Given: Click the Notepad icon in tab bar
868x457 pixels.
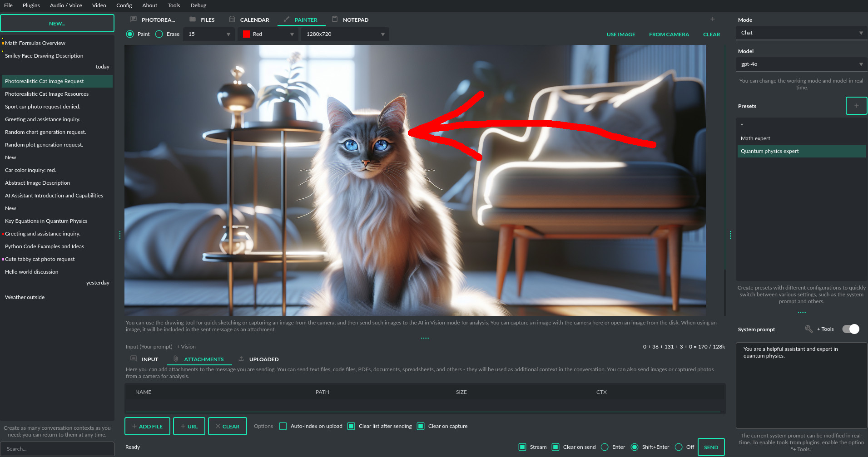Looking at the screenshot, I should click(335, 20).
